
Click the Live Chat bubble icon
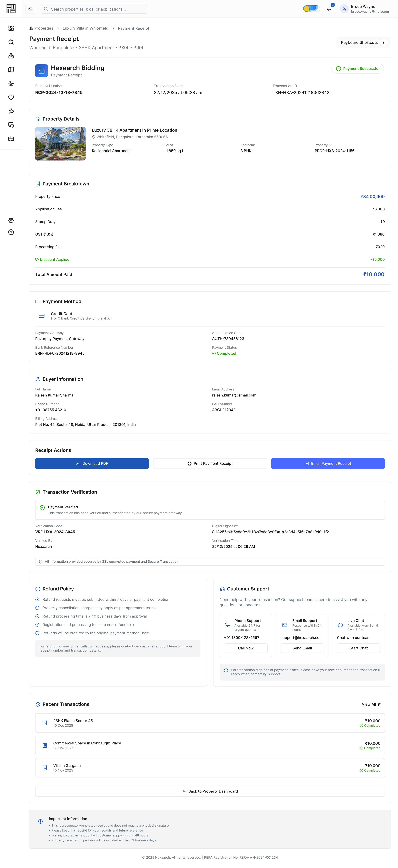pyautogui.click(x=341, y=625)
